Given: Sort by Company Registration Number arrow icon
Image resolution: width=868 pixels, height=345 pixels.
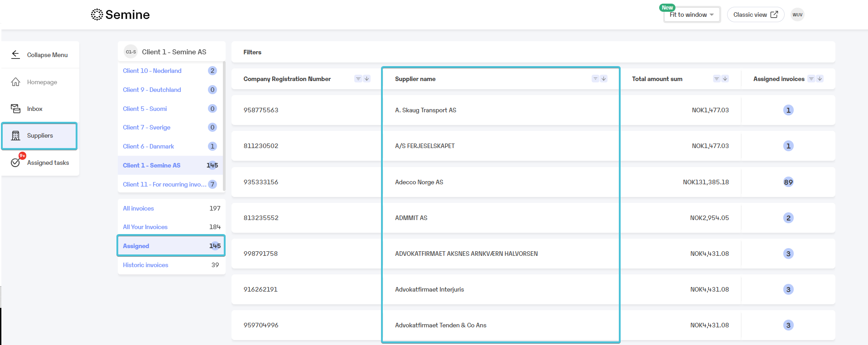Looking at the screenshot, I should (x=367, y=79).
